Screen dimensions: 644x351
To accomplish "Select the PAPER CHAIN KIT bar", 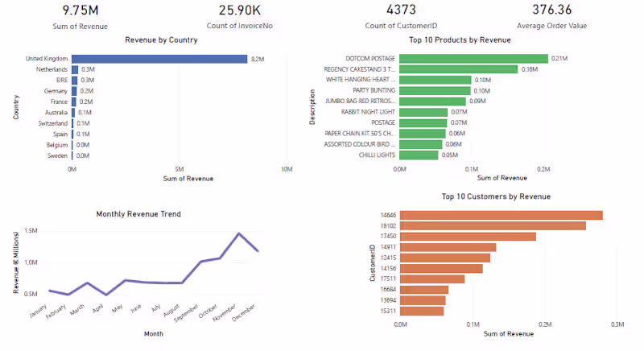I will click(x=422, y=134).
